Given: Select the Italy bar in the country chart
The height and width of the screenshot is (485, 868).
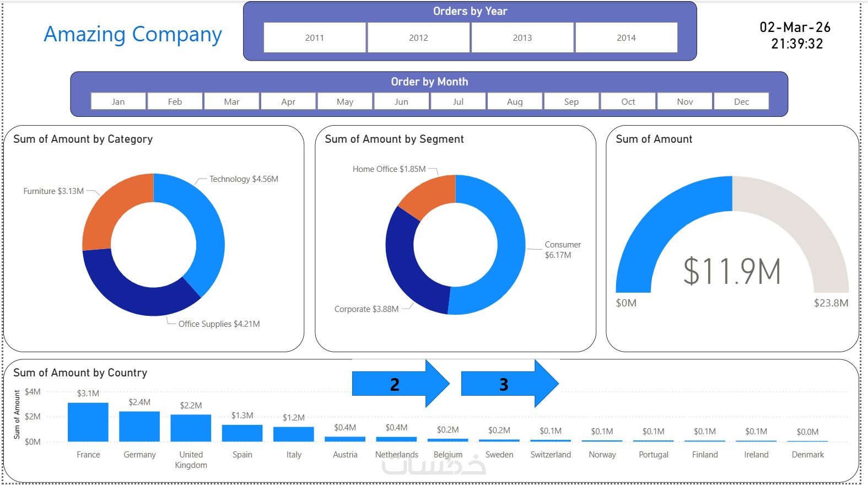Looking at the screenshot, I should 294,434.
